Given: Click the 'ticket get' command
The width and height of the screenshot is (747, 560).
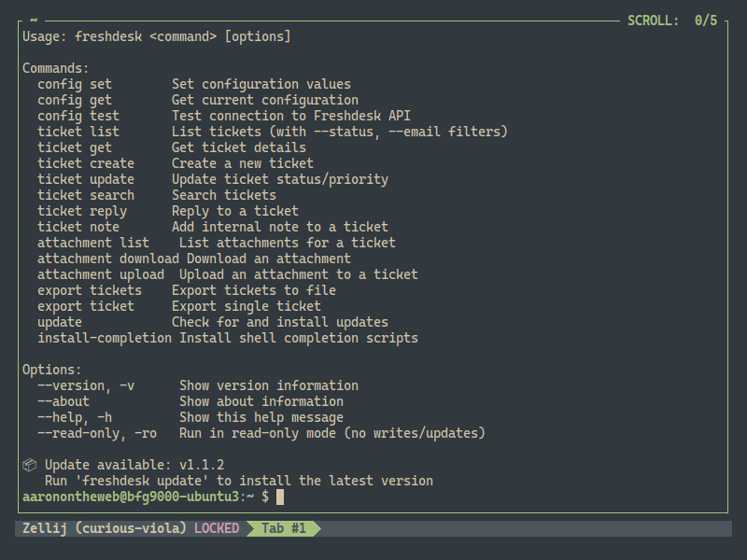Looking at the screenshot, I should (75, 147).
